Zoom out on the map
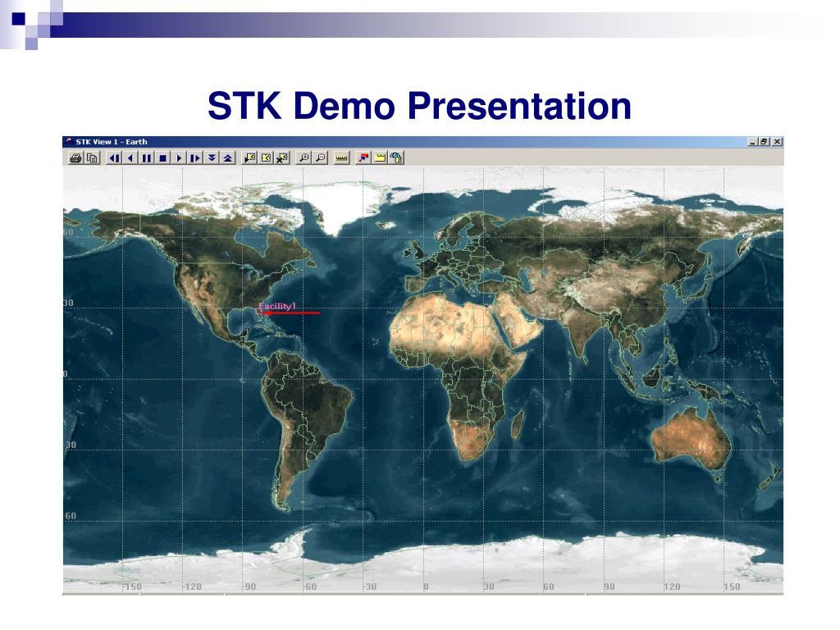Viewport: 840px width, 630px height. [x=321, y=158]
